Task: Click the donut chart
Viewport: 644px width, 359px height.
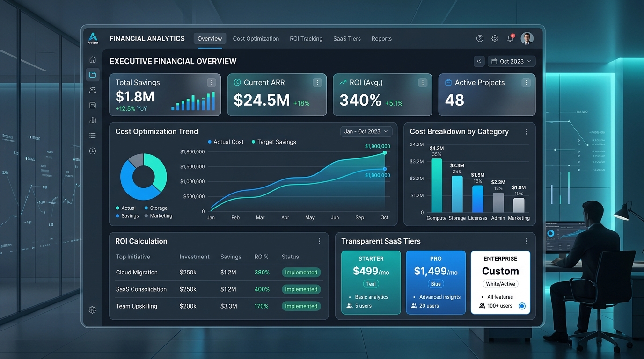Action: point(144,177)
